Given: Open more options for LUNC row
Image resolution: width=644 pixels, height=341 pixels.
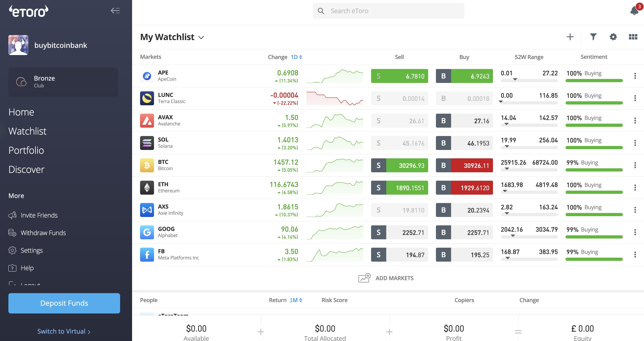Looking at the screenshot, I should tap(635, 98).
